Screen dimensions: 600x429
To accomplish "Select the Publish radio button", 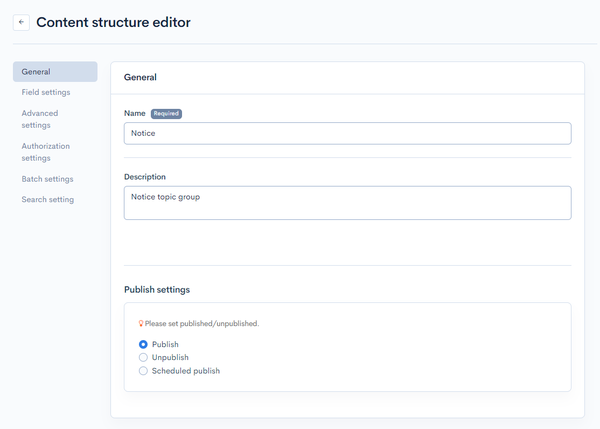I will click(143, 344).
